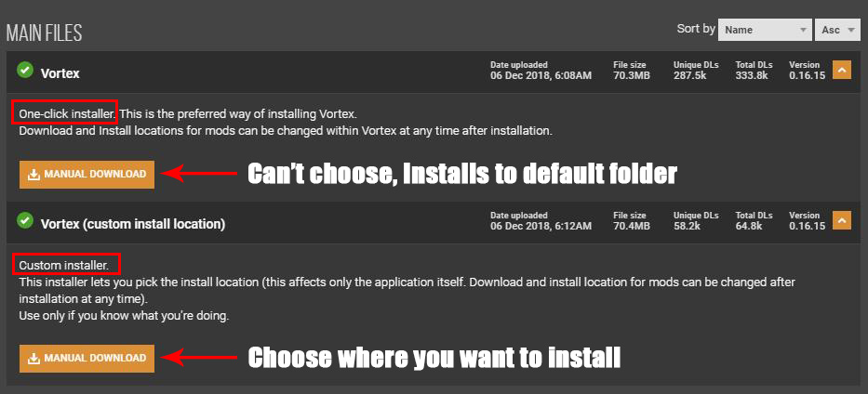The image size is (868, 394).
Task: Click the 70.4MB file size value
Action: point(632,226)
